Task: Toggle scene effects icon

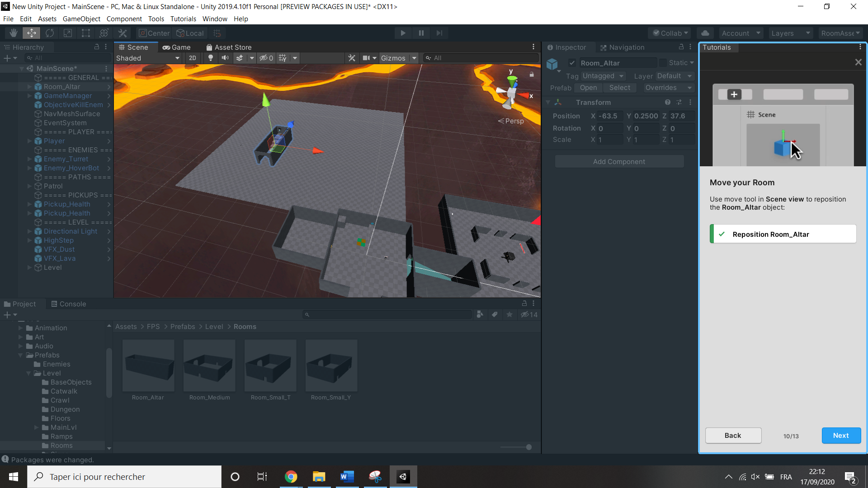Action: [240, 58]
